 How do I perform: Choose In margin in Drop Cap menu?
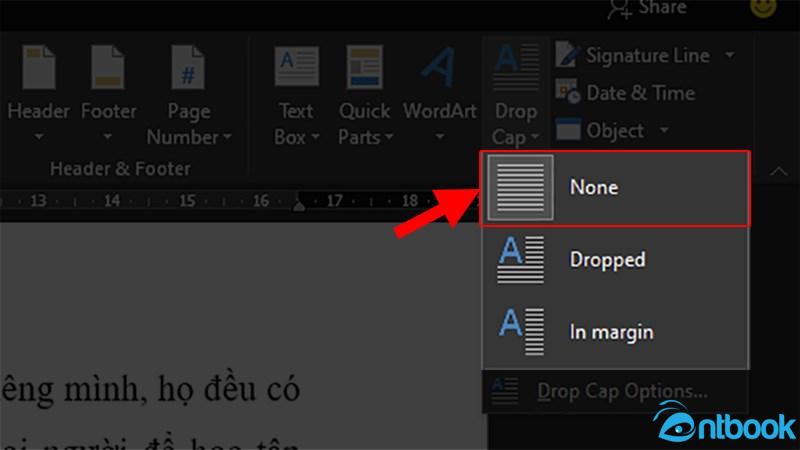click(615, 332)
